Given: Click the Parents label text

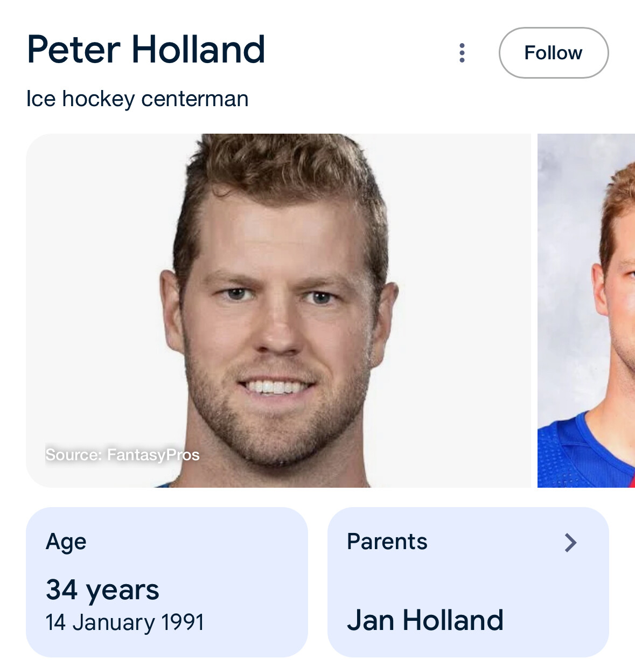Looking at the screenshot, I should coord(387,542).
